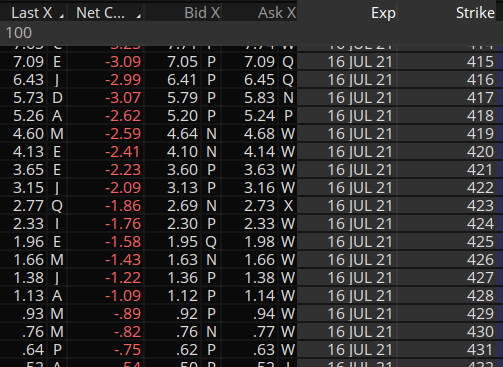Click net change -1.58

[x=123, y=242]
